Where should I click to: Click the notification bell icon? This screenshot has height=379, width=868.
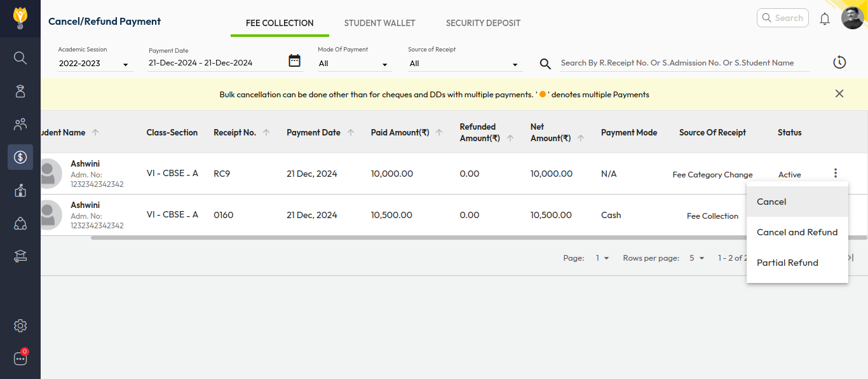pos(825,18)
